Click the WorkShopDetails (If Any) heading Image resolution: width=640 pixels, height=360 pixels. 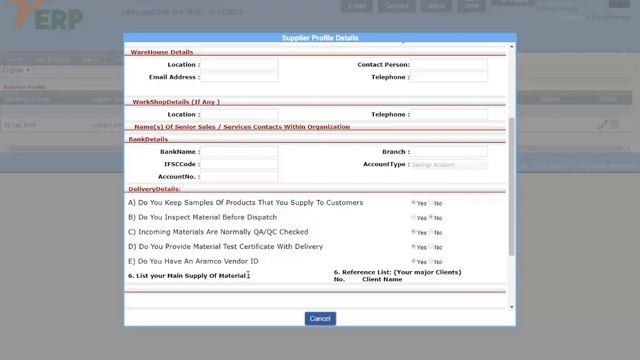tap(176, 102)
